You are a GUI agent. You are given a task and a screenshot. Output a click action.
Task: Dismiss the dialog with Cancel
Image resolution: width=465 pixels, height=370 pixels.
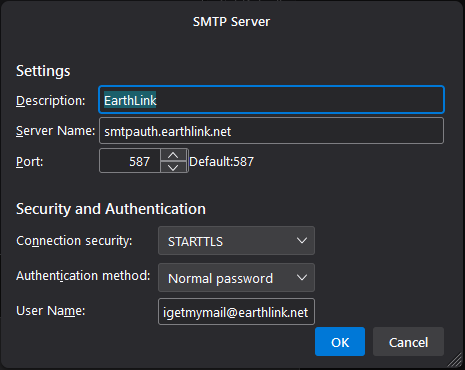tap(408, 342)
